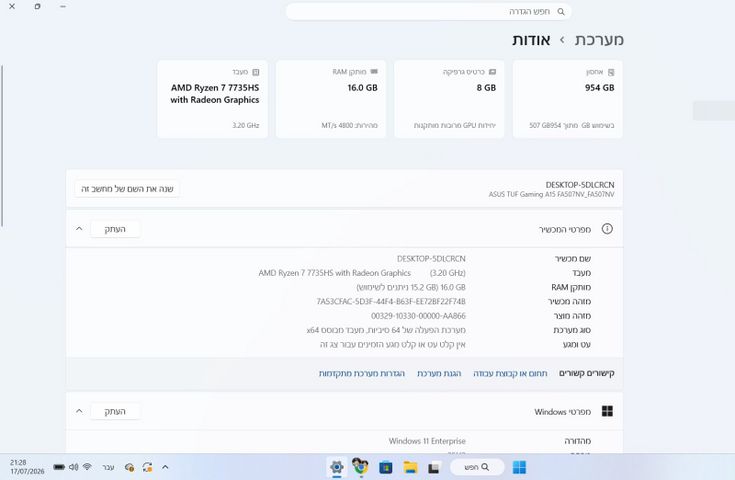Collapse the device specifications section chevron
The width and height of the screenshot is (735, 480).
coord(79,229)
